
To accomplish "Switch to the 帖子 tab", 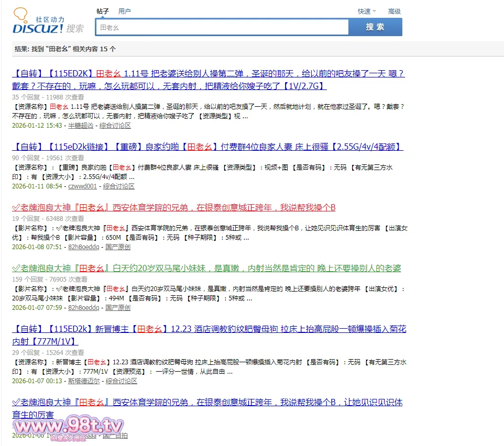I will (x=103, y=11).
